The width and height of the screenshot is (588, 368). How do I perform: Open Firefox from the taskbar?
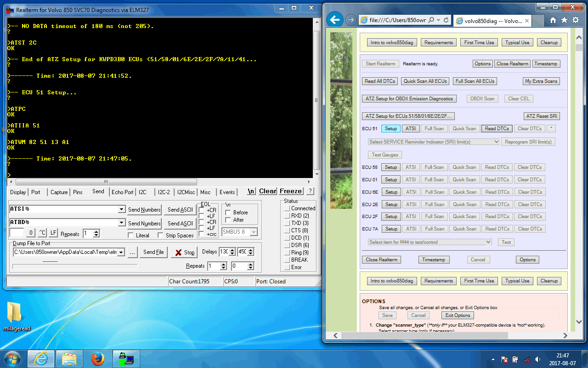(x=98, y=359)
